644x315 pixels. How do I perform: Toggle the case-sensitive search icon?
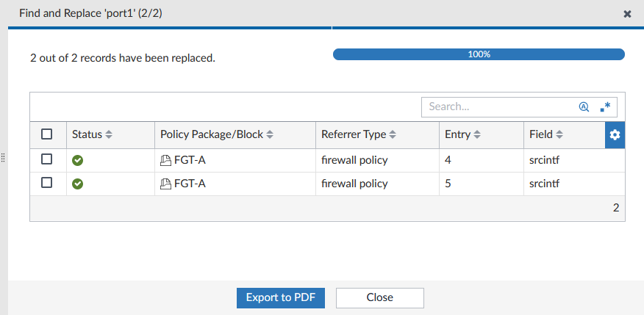pos(584,106)
